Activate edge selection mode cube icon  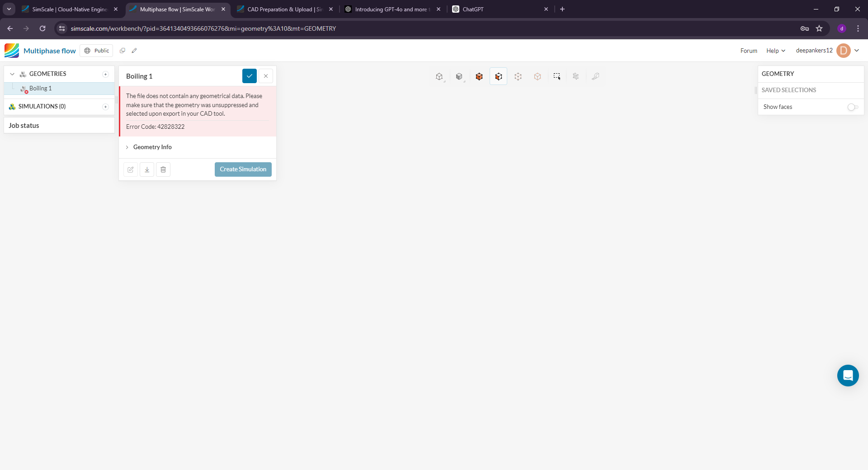(x=518, y=76)
